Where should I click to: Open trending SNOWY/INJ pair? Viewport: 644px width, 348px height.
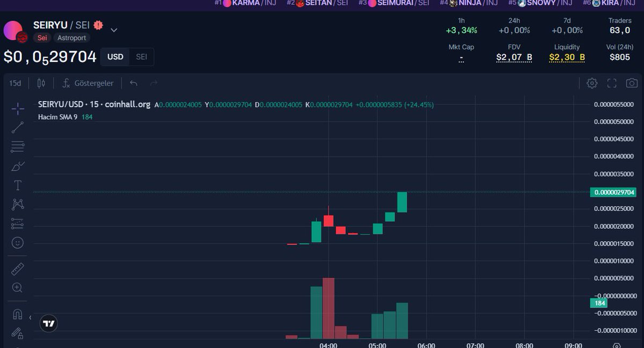540,3
